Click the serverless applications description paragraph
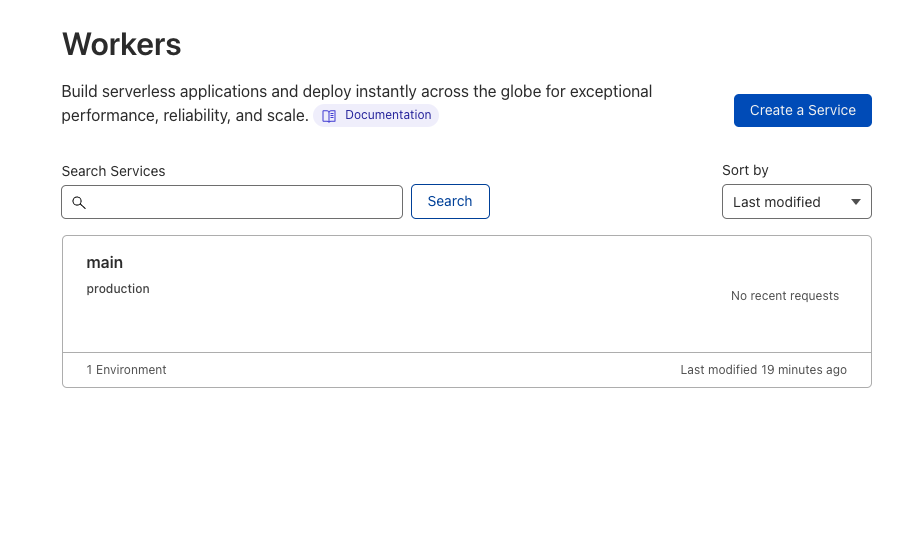 pyautogui.click(x=356, y=92)
